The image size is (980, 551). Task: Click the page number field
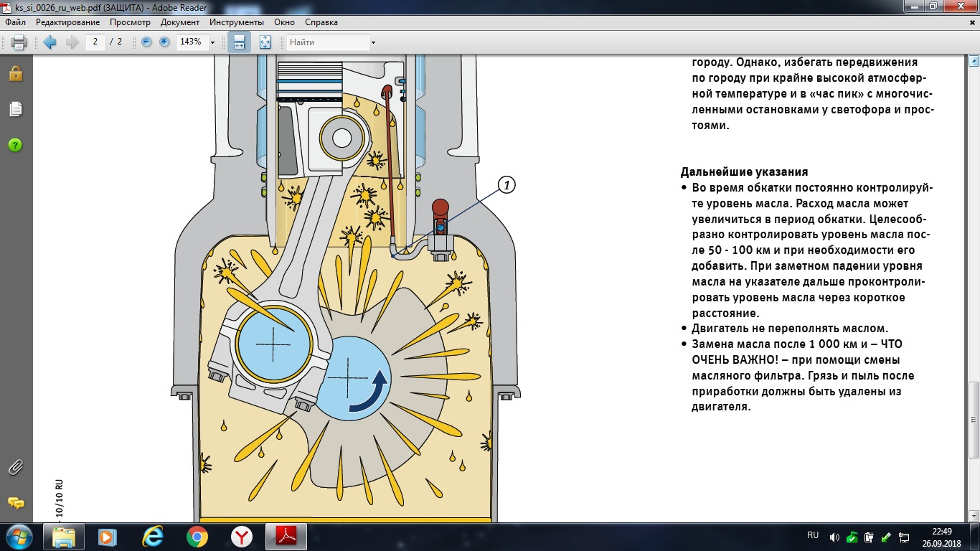point(95,42)
